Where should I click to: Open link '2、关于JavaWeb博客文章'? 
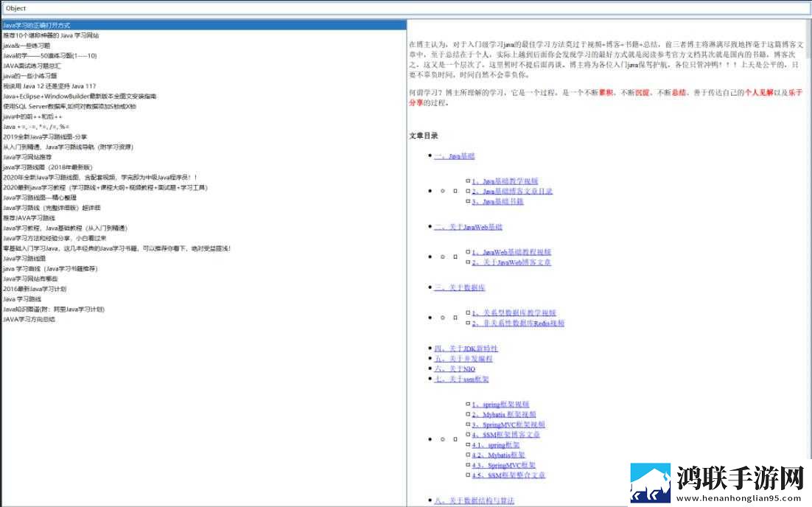[511, 262]
